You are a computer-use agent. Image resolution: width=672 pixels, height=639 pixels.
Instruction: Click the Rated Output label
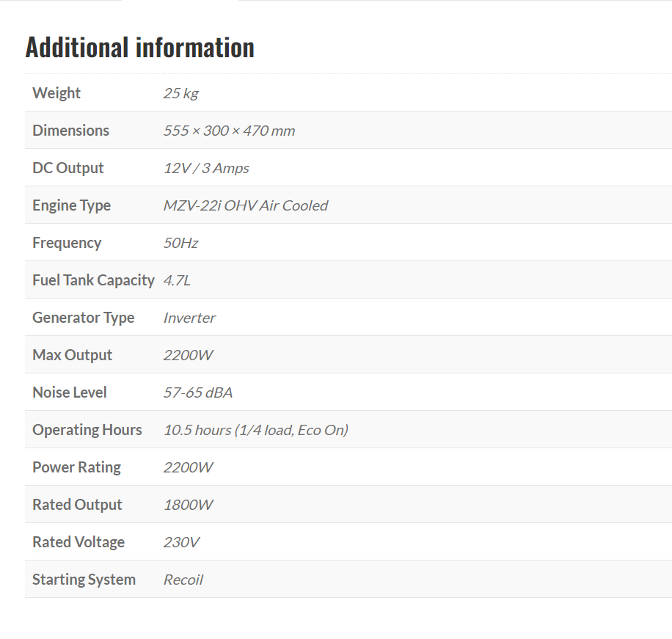point(77,505)
